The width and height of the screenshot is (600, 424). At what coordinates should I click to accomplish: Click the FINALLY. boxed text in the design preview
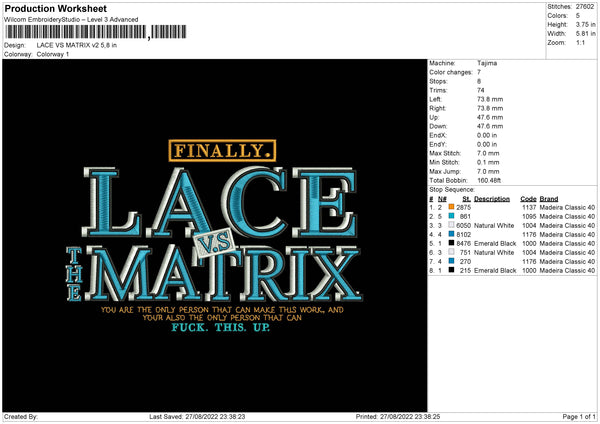click(x=222, y=150)
